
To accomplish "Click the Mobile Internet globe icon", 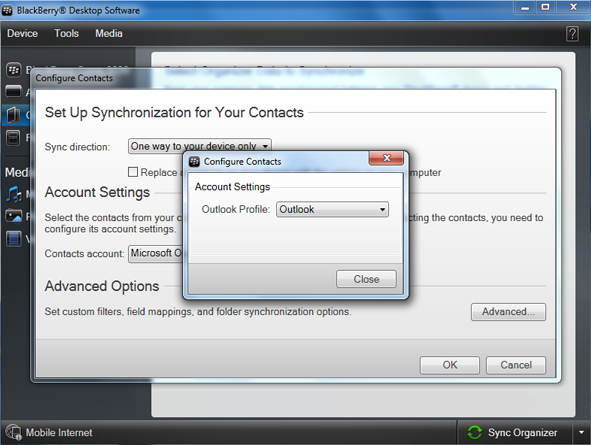I will click(14, 432).
